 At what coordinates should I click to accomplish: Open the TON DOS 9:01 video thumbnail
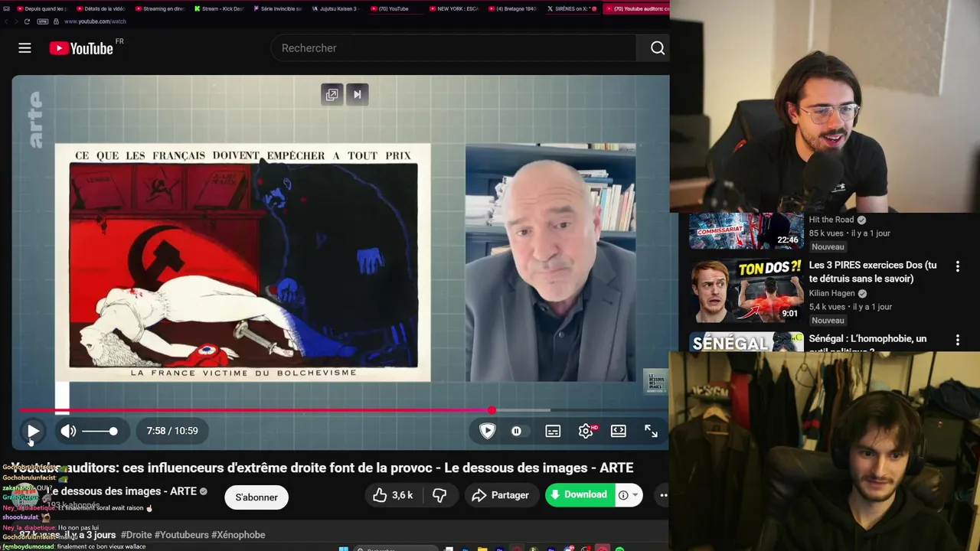coord(746,291)
